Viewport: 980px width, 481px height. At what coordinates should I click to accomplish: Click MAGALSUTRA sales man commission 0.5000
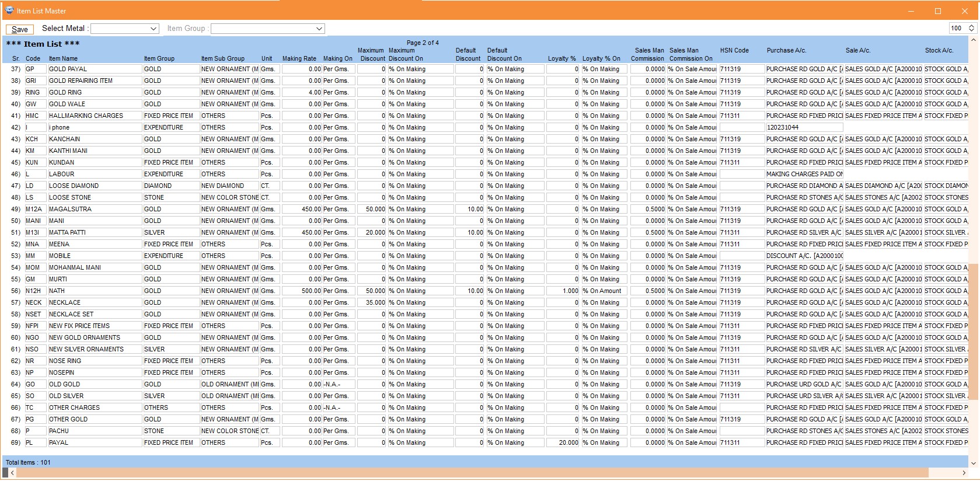[x=647, y=209]
